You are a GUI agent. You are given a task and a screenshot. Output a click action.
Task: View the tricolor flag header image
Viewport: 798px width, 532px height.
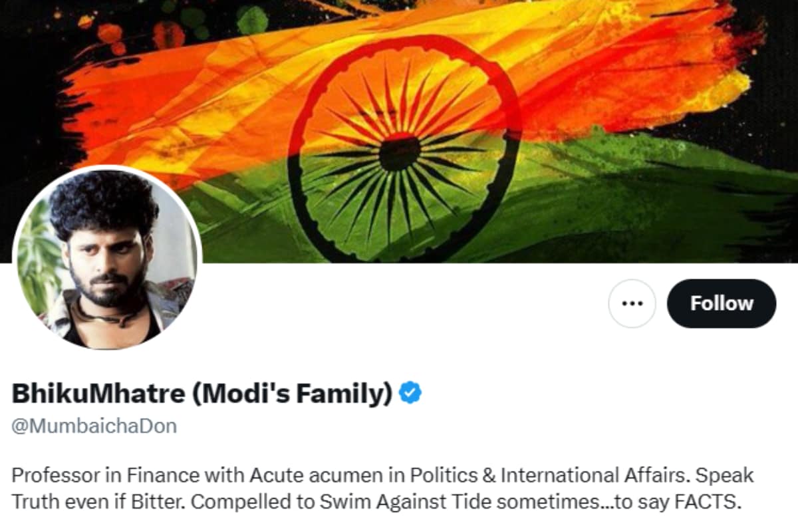[399, 131]
